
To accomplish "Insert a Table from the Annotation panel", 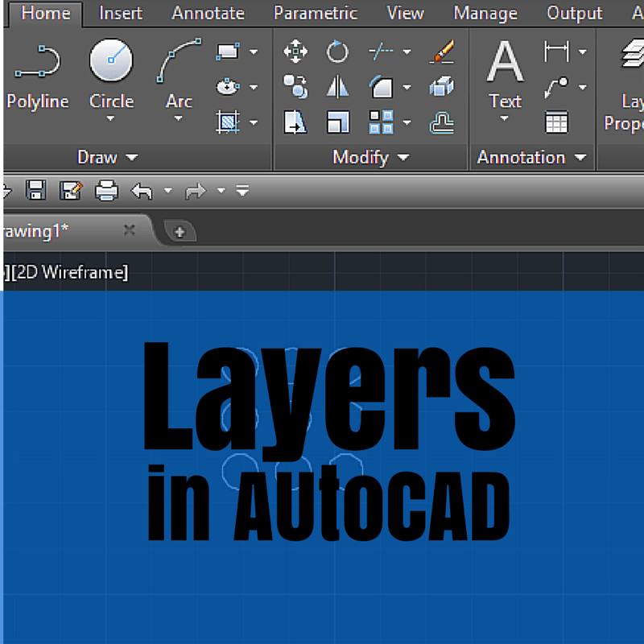I will tap(556, 122).
